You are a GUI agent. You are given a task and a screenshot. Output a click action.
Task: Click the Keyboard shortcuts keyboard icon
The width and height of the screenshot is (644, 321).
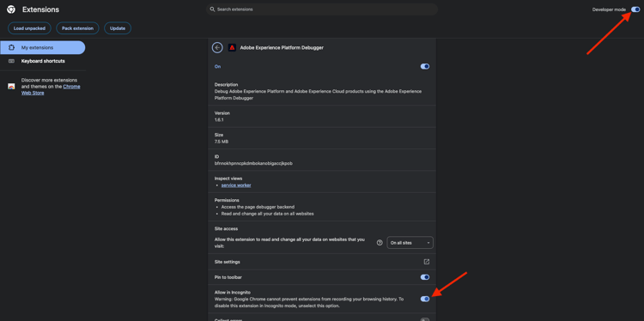click(11, 61)
